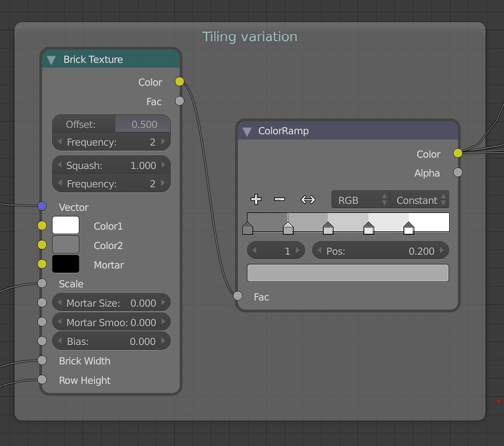504x446 pixels.
Task: Increase the Squash value
Action: 163,165
